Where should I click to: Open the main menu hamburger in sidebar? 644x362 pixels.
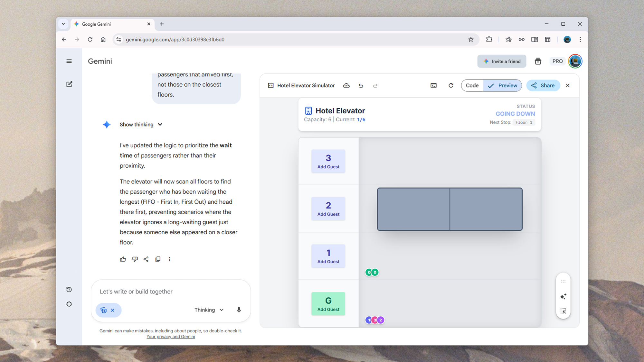[69, 61]
